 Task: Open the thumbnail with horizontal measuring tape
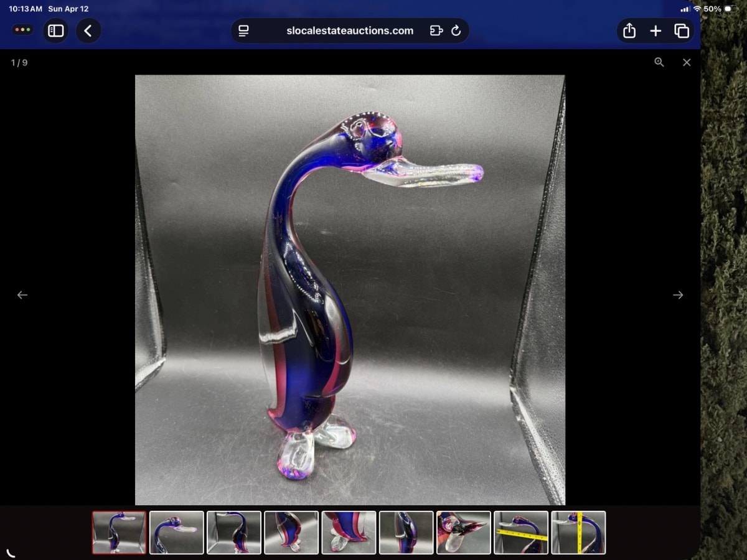click(521, 533)
